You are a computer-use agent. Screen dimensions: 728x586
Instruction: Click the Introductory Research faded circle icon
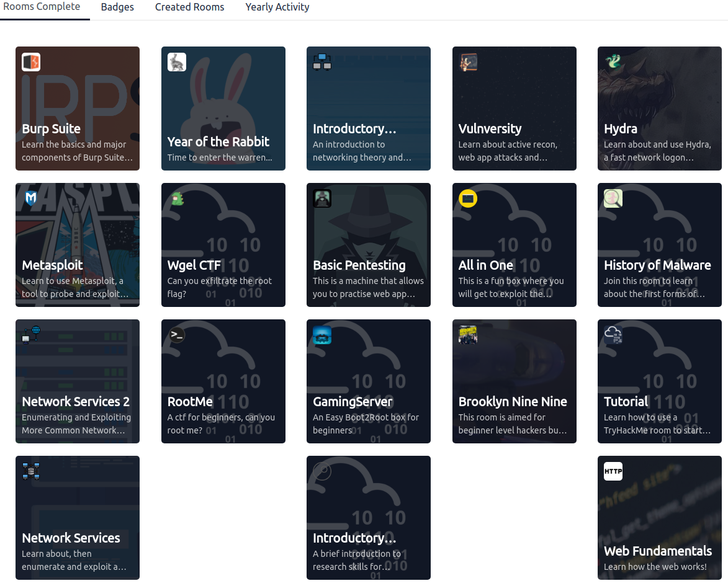point(322,471)
